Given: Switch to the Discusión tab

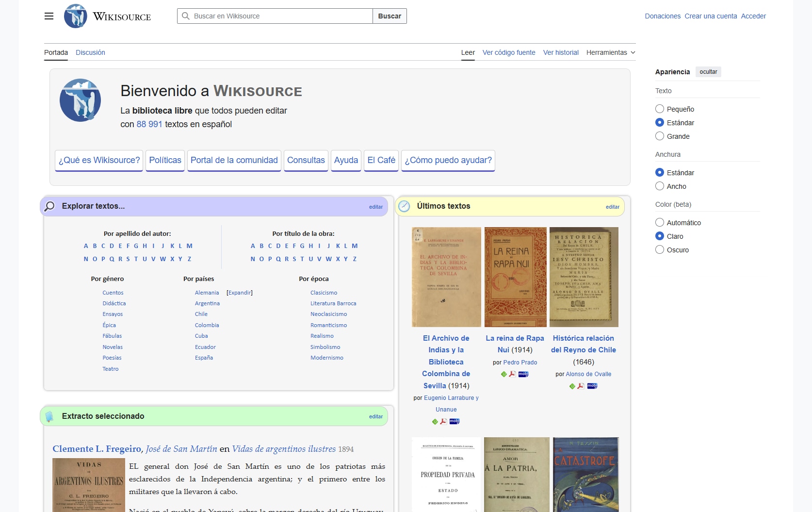Looking at the screenshot, I should 90,52.
